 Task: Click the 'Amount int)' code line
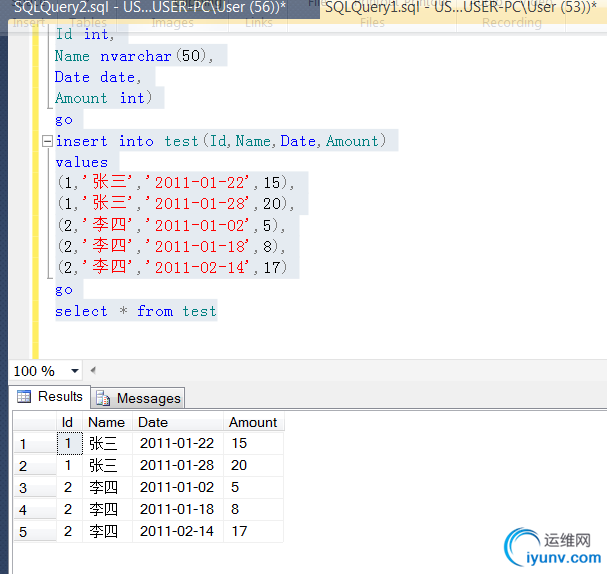pos(103,98)
